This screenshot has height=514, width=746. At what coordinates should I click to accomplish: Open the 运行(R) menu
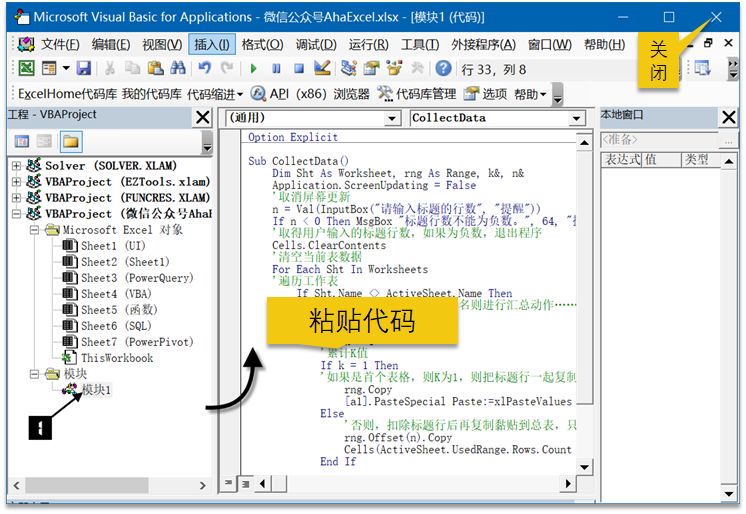(x=368, y=44)
